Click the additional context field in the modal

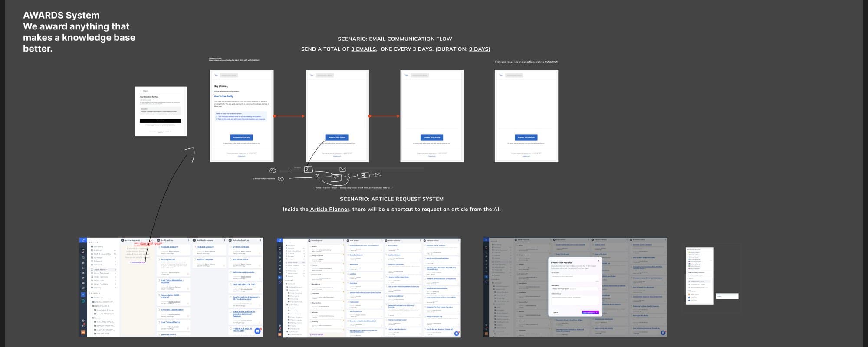(x=575, y=300)
